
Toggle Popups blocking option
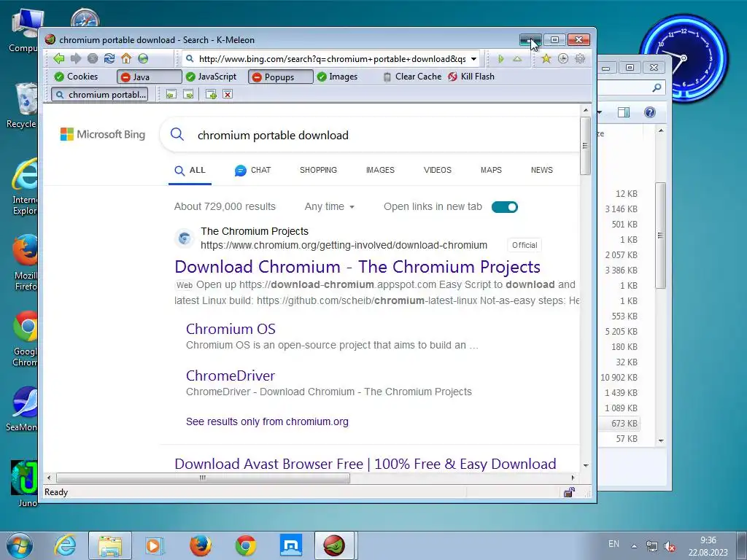(281, 77)
